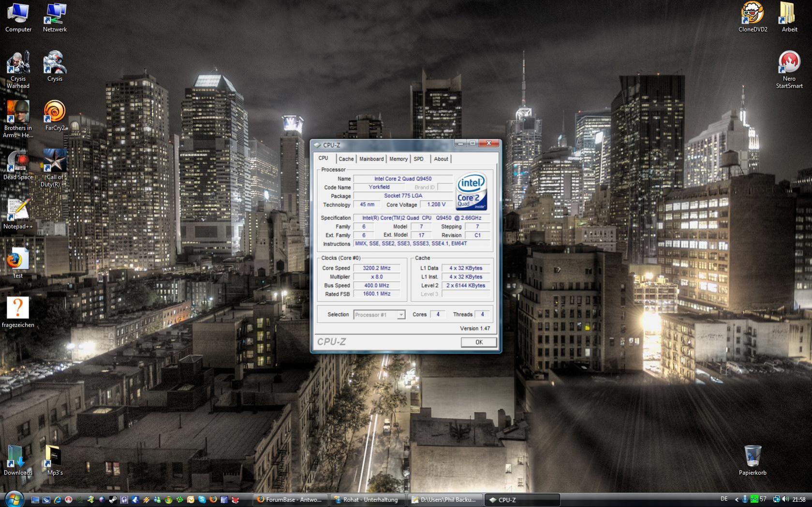Screen dimensions: 812x507
Task: Click the Threads count value
Action: (x=482, y=314)
